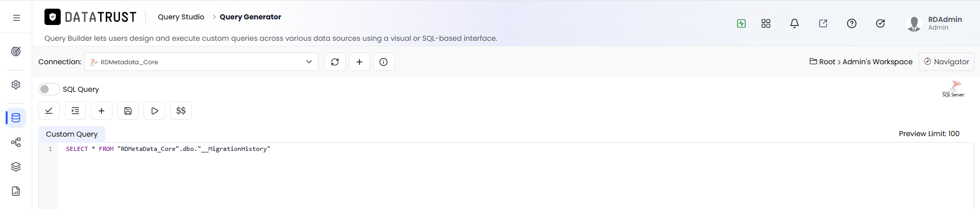Image resolution: width=980 pixels, height=209 pixels.
Task: Show connection info icon
Action: [x=384, y=62]
